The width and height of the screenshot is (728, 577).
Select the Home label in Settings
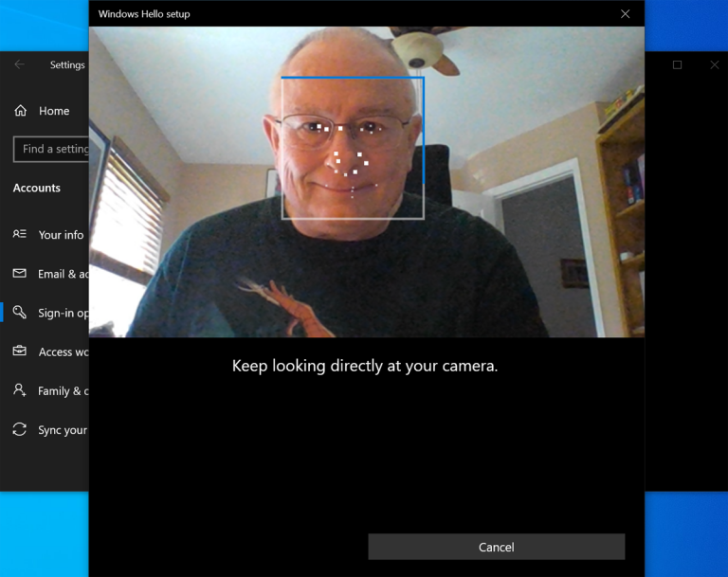click(54, 111)
